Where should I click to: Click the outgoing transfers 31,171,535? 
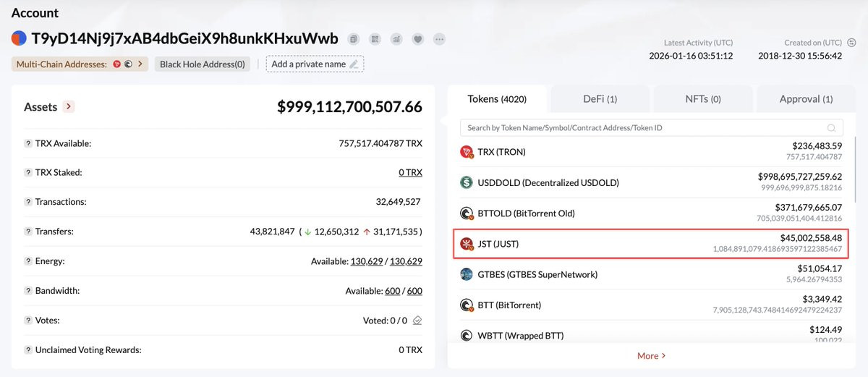click(396, 232)
